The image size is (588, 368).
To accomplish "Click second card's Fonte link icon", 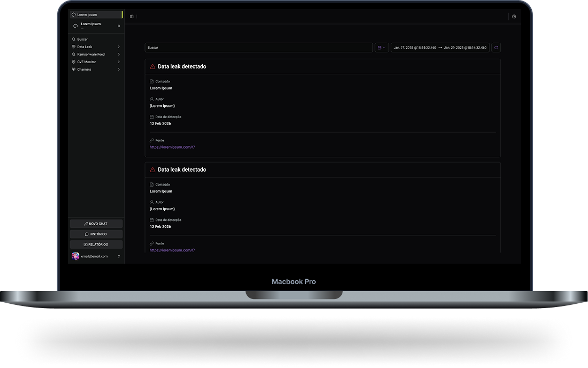I will [151, 243].
